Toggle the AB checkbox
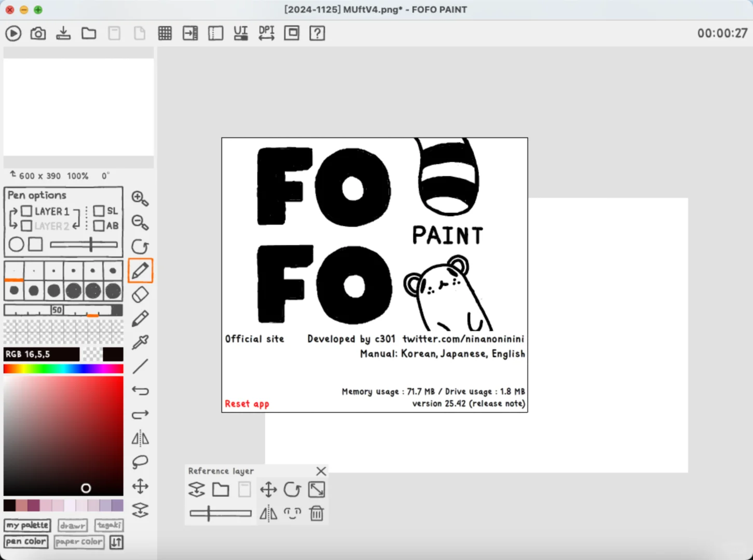The image size is (753, 560). click(x=99, y=226)
